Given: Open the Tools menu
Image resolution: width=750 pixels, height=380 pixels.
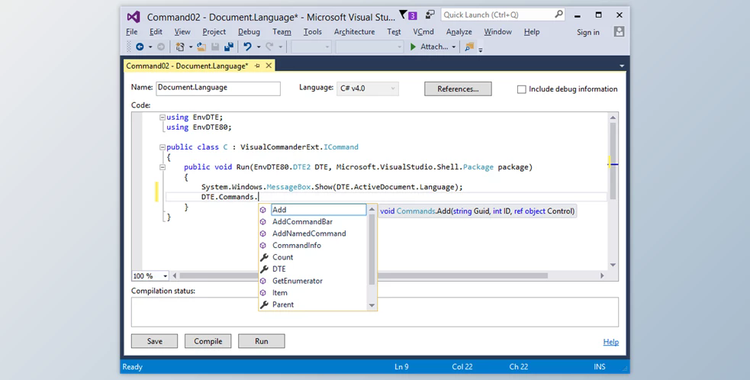Looking at the screenshot, I should tap(312, 32).
